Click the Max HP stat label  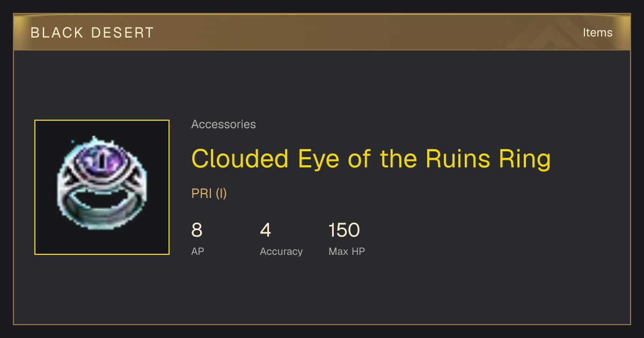point(347,251)
